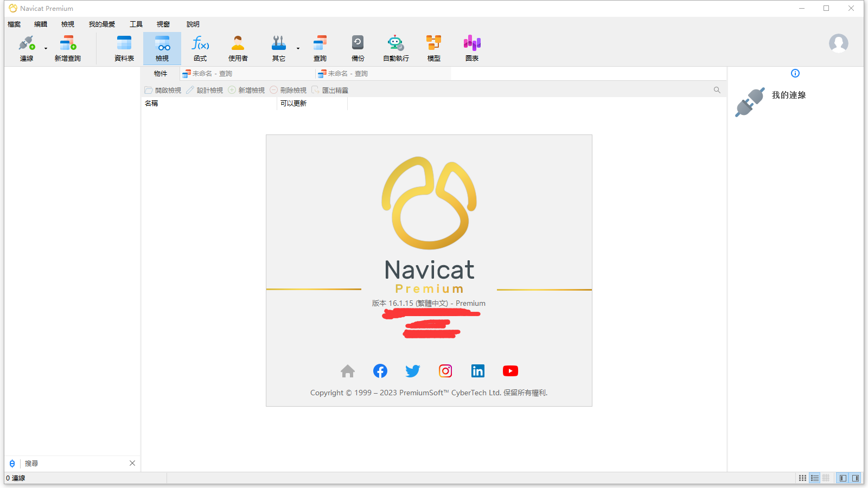Click 匯出精靈 button

[x=330, y=90]
